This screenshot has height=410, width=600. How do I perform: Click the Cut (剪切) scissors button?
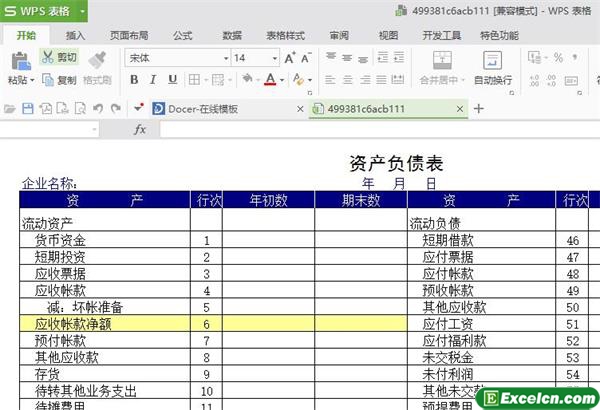[59, 57]
